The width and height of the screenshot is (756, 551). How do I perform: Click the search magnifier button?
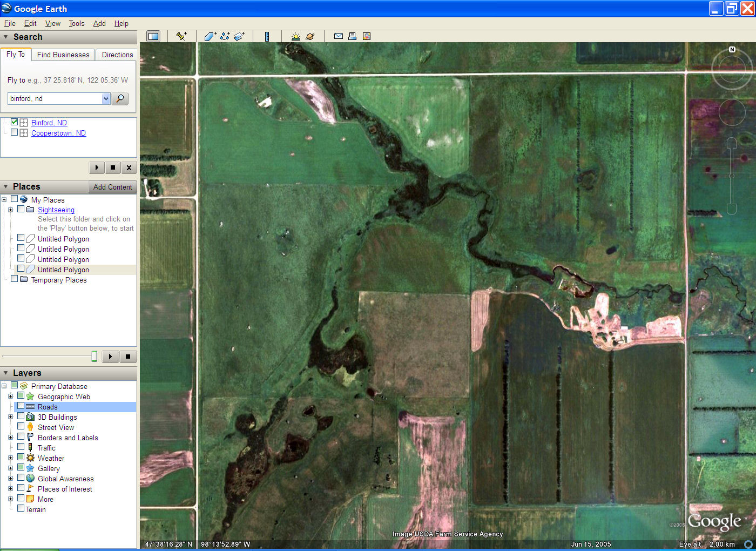tap(120, 98)
